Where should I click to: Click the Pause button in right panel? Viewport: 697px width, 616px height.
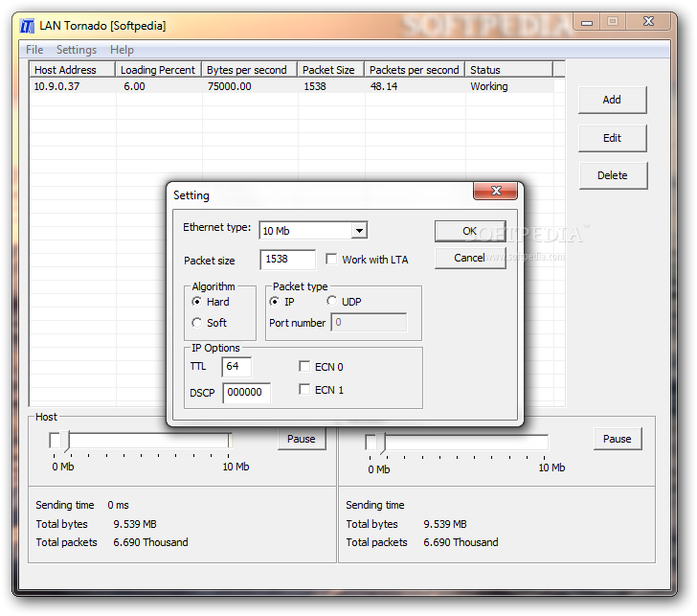[x=617, y=439]
